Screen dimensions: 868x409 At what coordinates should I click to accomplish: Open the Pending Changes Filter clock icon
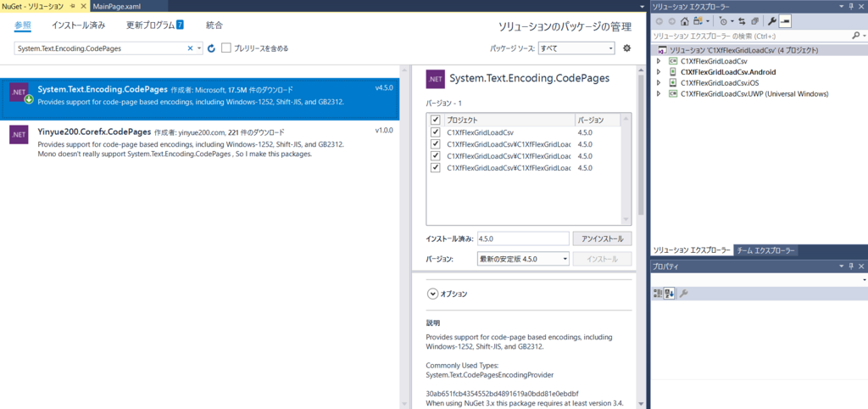coord(724,21)
